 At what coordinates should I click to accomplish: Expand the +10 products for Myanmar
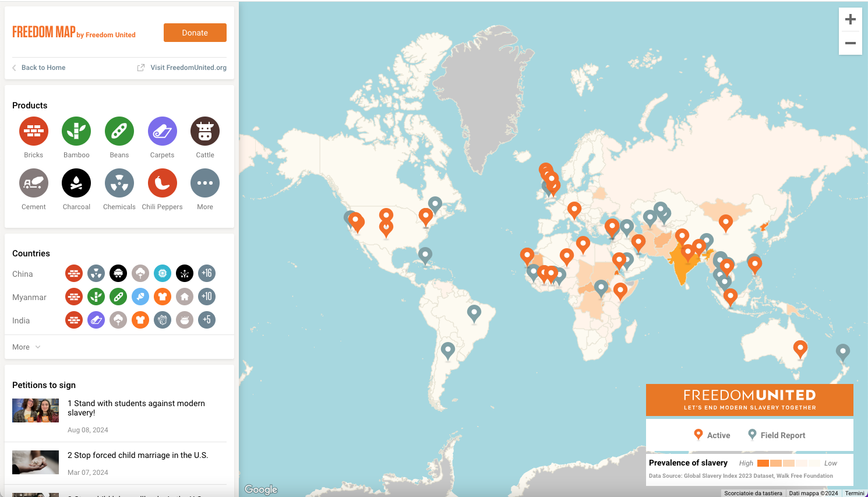tap(207, 297)
